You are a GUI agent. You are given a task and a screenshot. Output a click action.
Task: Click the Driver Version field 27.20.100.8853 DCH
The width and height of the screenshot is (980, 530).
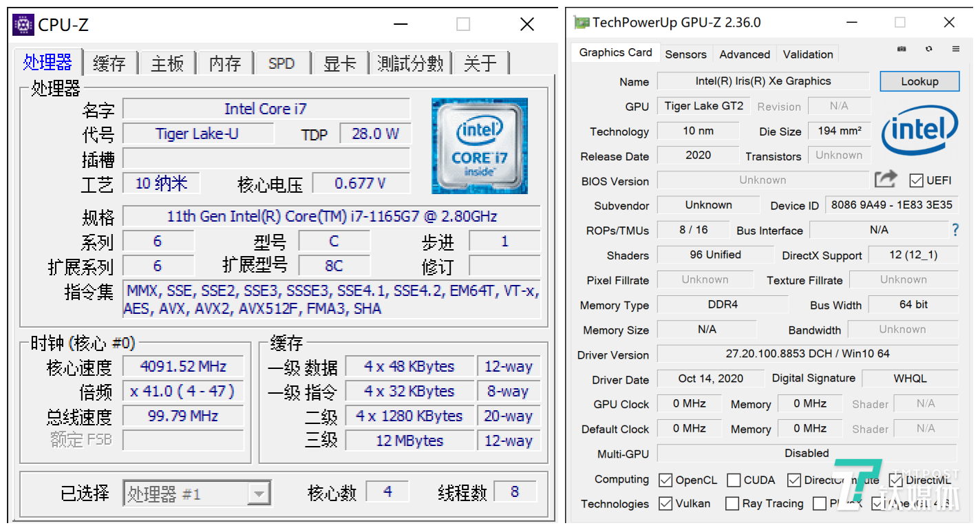807,354
